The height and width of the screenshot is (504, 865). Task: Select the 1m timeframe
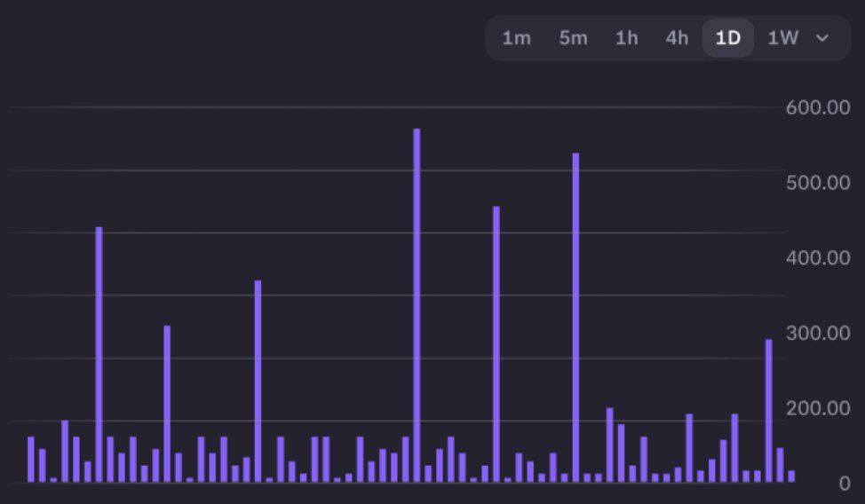[x=516, y=38]
